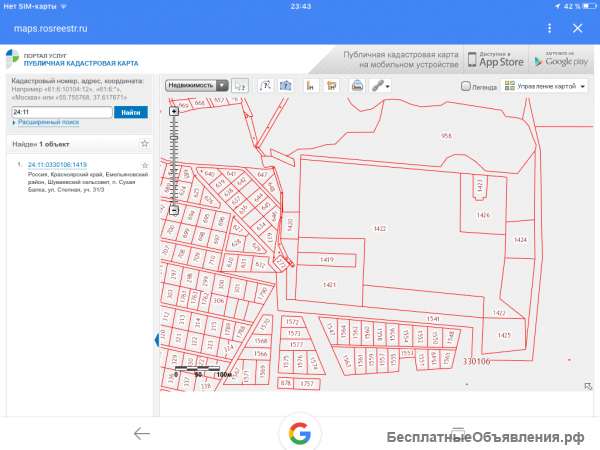Select parcel 1572 on the map
This screenshot has height=450, width=600.
tap(292, 322)
